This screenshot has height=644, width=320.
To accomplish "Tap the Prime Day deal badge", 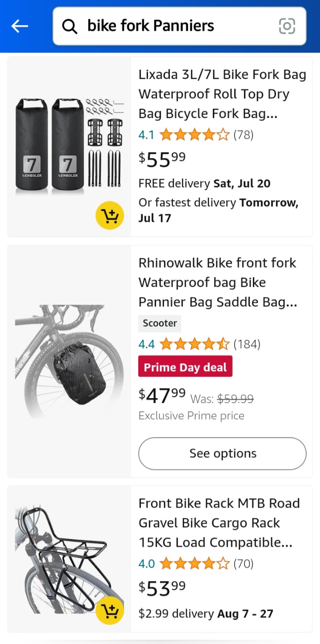I will click(x=185, y=367).
